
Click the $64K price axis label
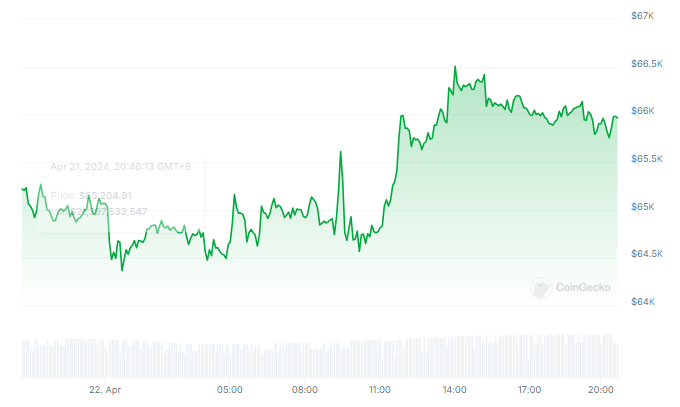[642, 302]
